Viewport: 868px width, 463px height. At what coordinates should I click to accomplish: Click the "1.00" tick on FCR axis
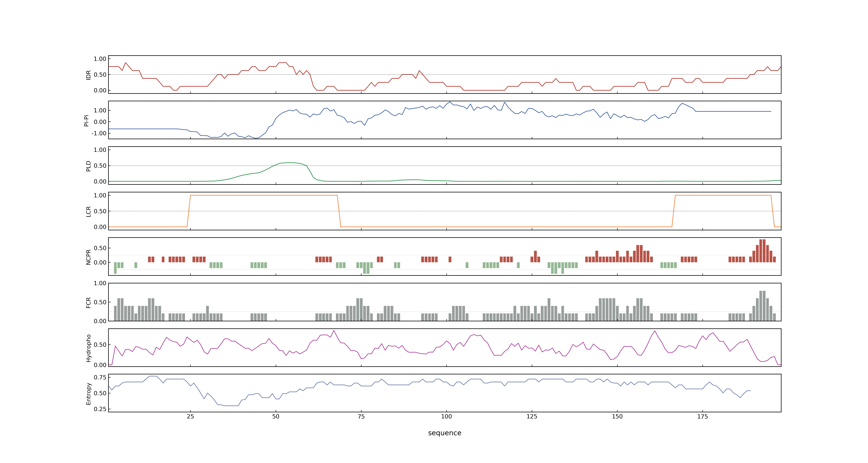pos(100,283)
